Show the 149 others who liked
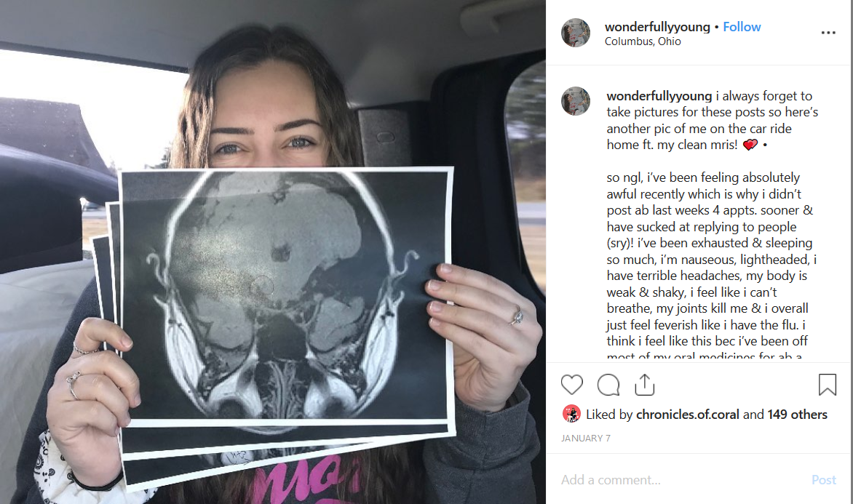This screenshot has height=504, width=853. click(798, 415)
